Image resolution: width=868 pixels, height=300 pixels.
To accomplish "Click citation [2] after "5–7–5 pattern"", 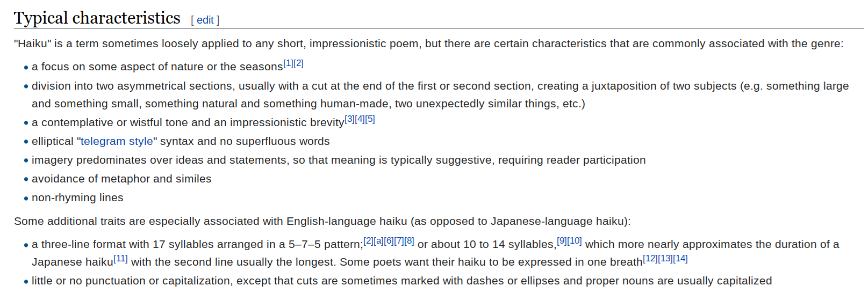I will pyautogui.click(x=368, y=241).
